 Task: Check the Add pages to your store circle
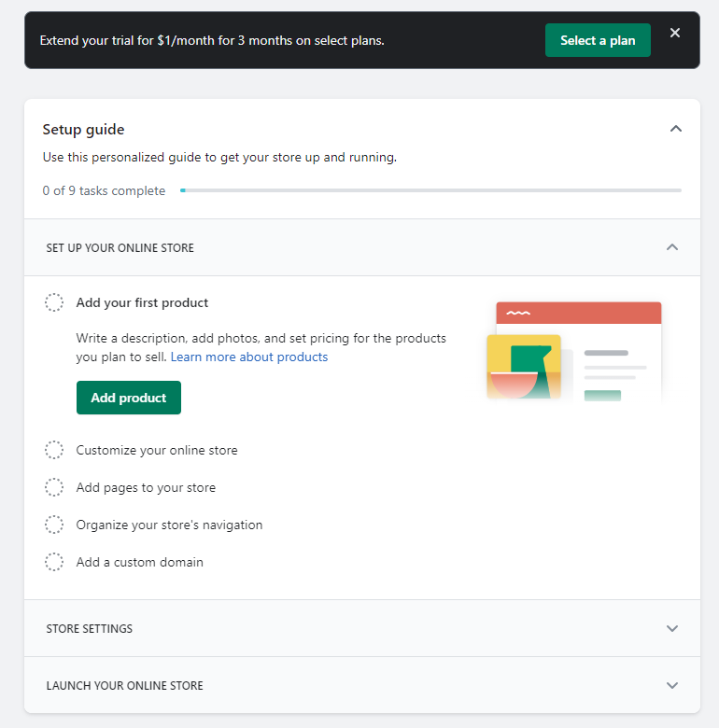tap(54, 487)
